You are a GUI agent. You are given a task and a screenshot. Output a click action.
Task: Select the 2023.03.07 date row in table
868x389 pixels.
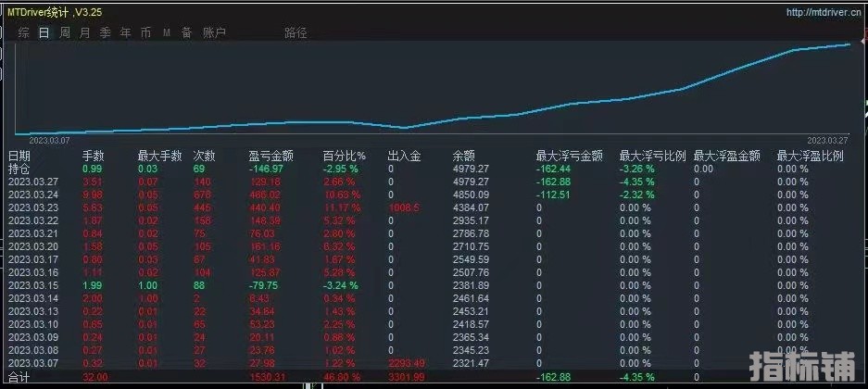pyautogui.click(x=33, y=364)
